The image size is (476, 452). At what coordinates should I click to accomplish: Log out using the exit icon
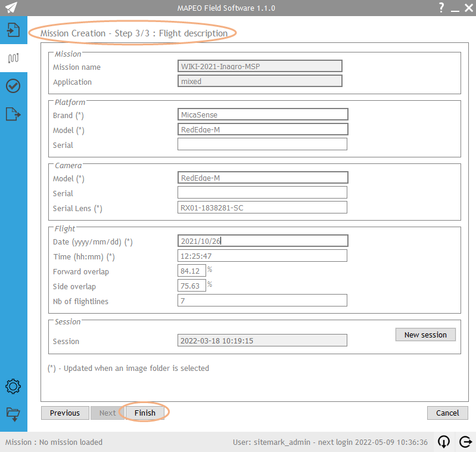(x=465, y=442)
